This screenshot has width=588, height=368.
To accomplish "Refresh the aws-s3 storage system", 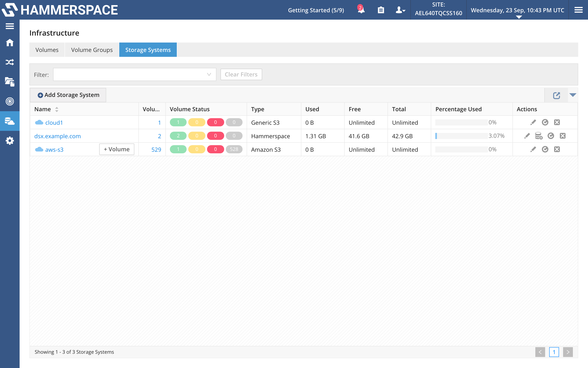I will tap(545, 149).
